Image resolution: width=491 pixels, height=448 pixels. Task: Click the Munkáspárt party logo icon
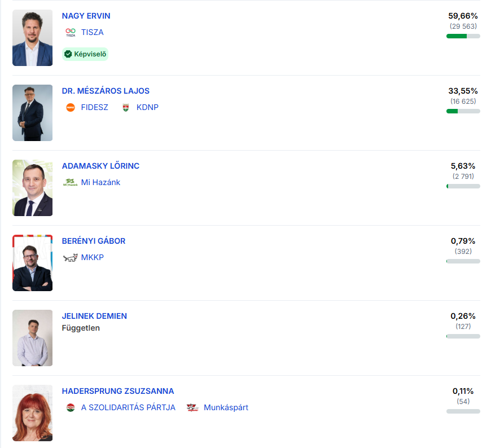tap(193, 407)
